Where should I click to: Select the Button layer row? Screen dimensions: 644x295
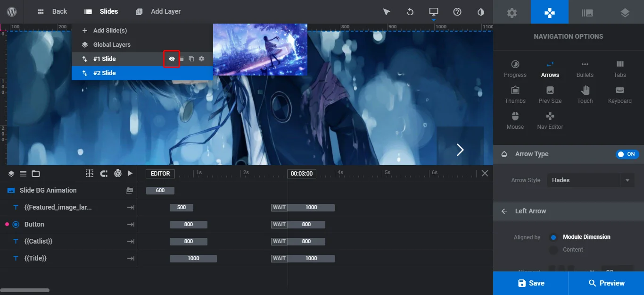point(68,225)
